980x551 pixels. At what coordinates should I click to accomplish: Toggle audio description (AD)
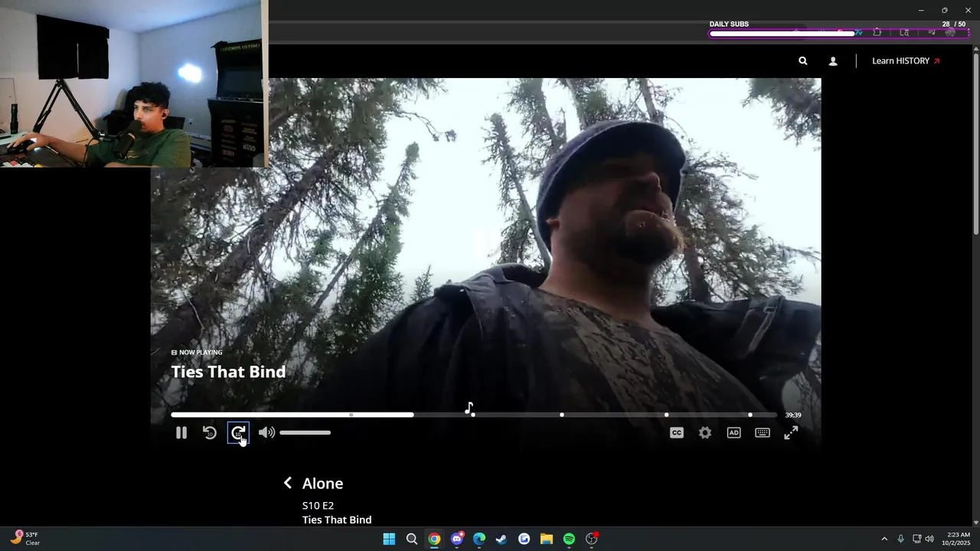733,433
